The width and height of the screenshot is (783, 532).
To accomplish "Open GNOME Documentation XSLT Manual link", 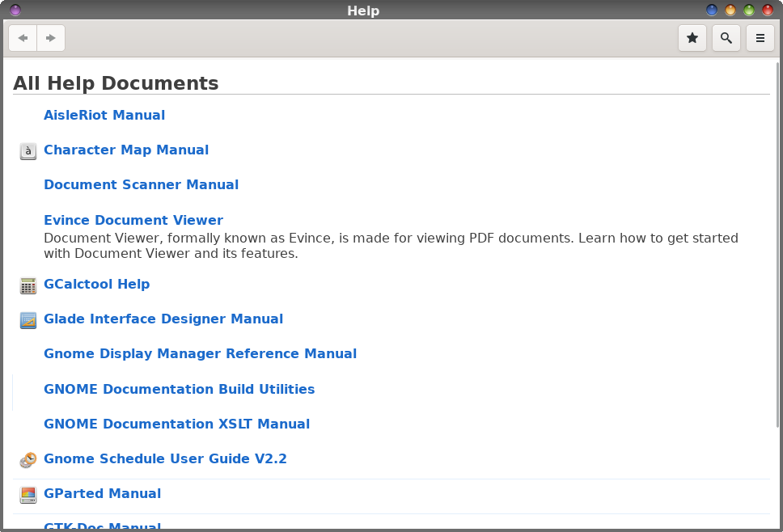I will click(177, 424).
